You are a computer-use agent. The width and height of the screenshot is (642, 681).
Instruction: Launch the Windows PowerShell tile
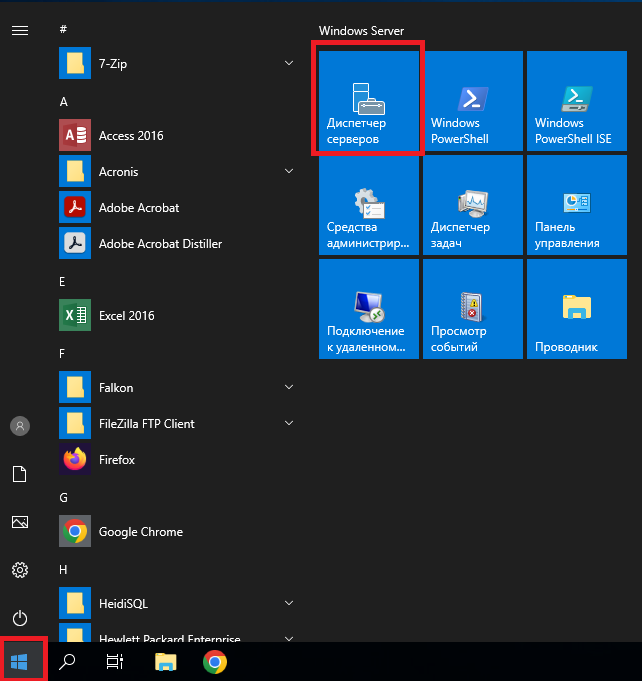click(472, 100)
